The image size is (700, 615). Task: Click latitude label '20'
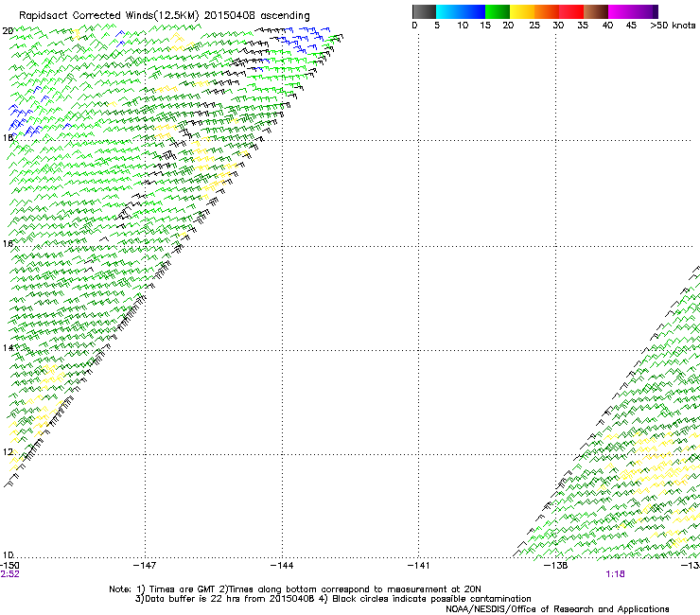point(8,31)
